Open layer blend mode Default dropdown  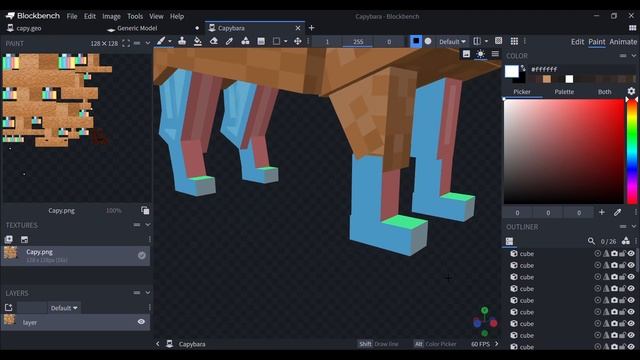[x=64, y=308]
